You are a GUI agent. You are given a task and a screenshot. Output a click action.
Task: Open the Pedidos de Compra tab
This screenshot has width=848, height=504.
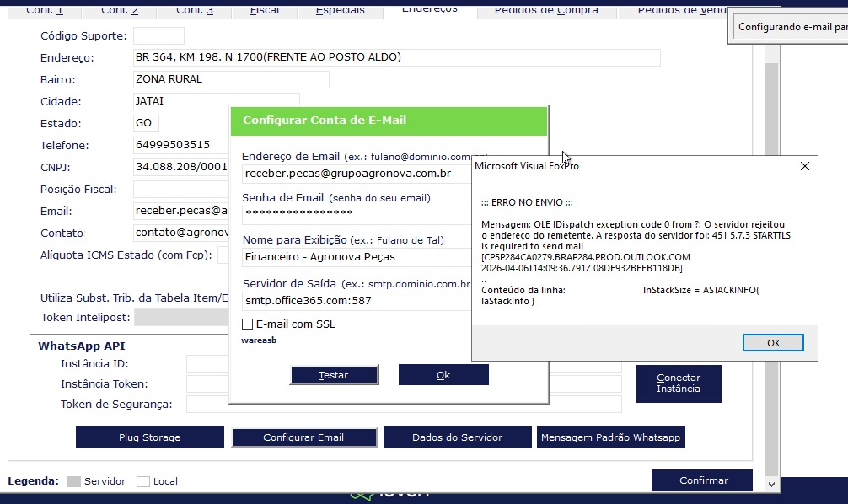click(x=546, y=11)
